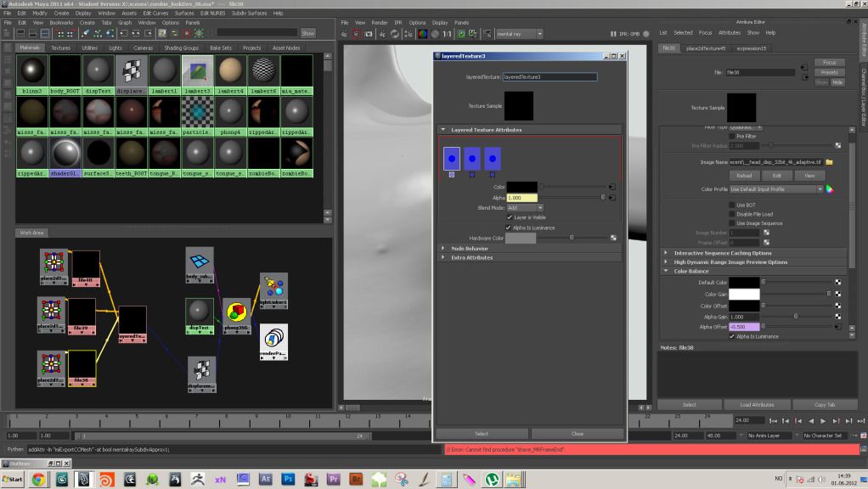This screenshot has width=868, height=489.
Task: Click the white Color Gain swatch
Action: [744, 294]
